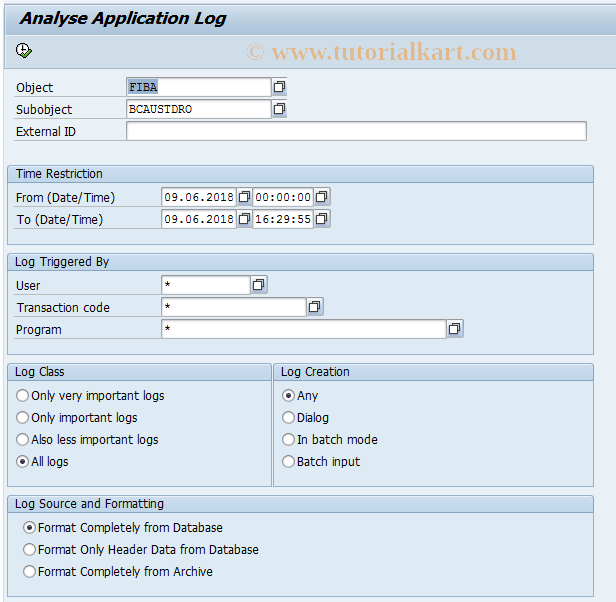
Task: Click the Execute clock icon in toolbar
Action: tap(24, 51)
